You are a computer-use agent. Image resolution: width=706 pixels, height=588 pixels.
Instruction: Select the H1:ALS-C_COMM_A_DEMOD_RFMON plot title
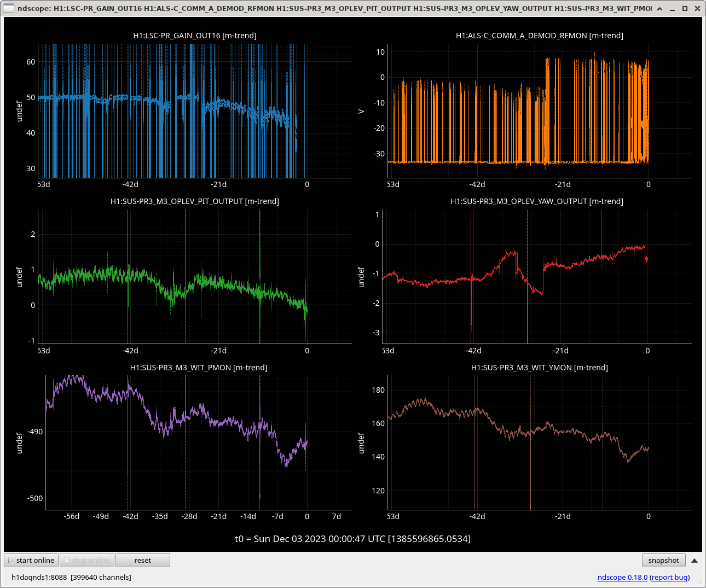pyautogui.click(x=539, y=36)
